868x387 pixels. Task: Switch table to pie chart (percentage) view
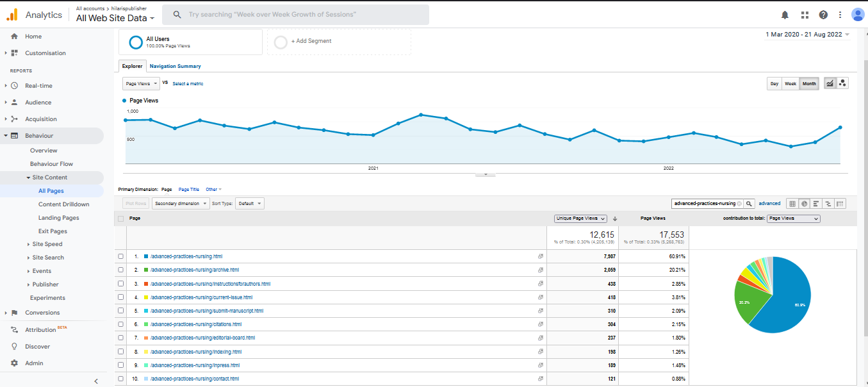[804, 203]
